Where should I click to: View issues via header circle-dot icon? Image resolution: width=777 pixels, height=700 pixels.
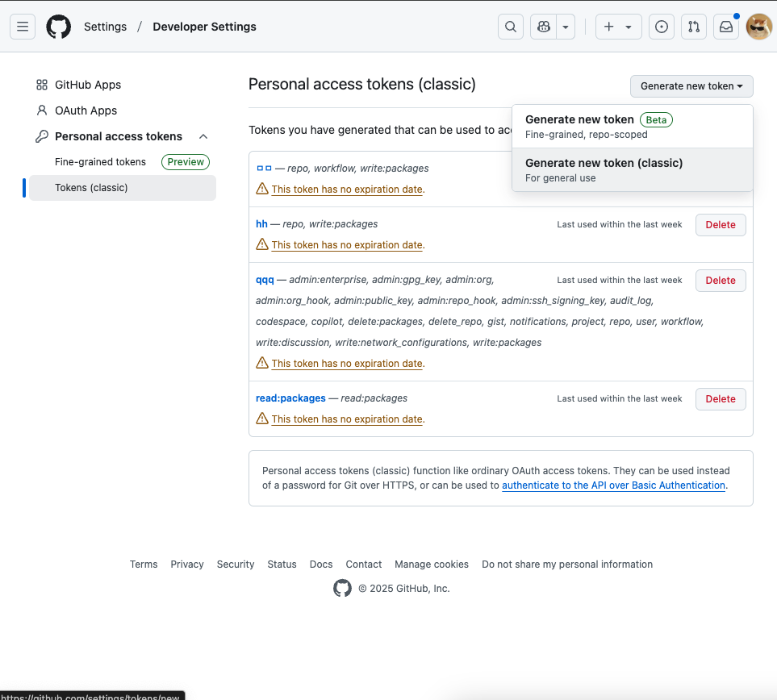click(662, 27)
